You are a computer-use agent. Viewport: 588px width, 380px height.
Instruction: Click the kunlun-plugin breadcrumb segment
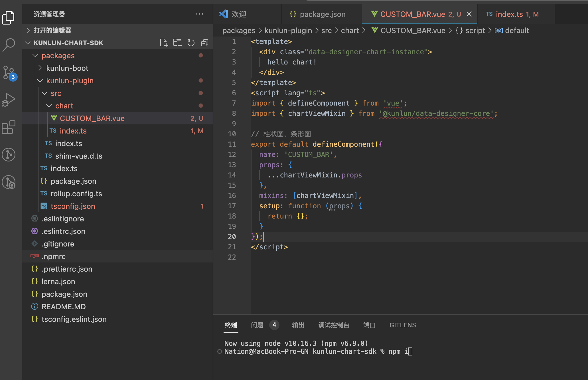tap(288, 30)
